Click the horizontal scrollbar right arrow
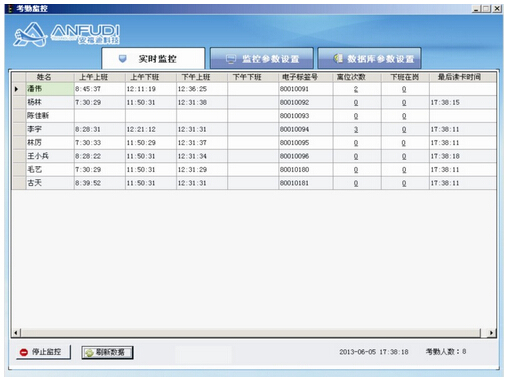The width and height of the screenshot is (507, 379). pos(491,333)
